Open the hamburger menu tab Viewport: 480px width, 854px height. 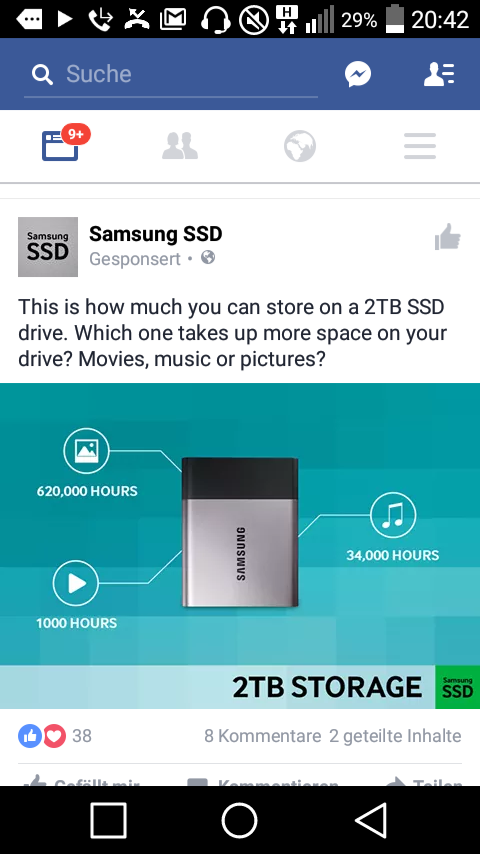click(420, 146)
